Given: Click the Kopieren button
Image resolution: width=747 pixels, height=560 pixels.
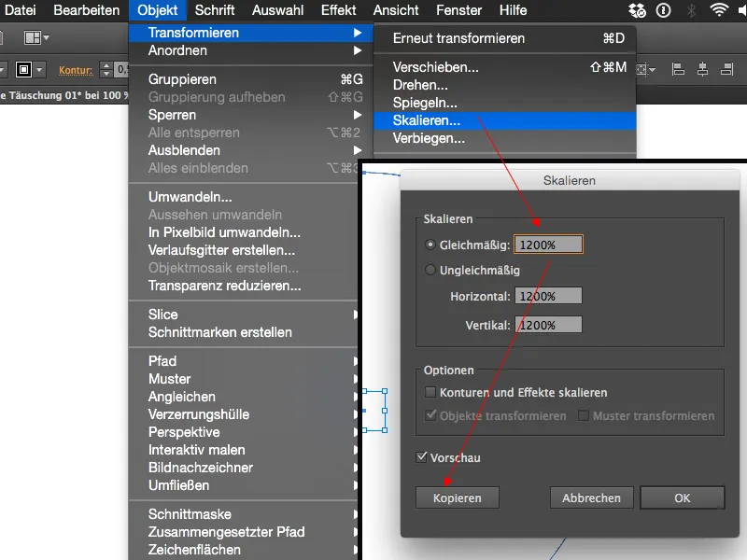Looking at the screenshot, I should coord(458,497).
